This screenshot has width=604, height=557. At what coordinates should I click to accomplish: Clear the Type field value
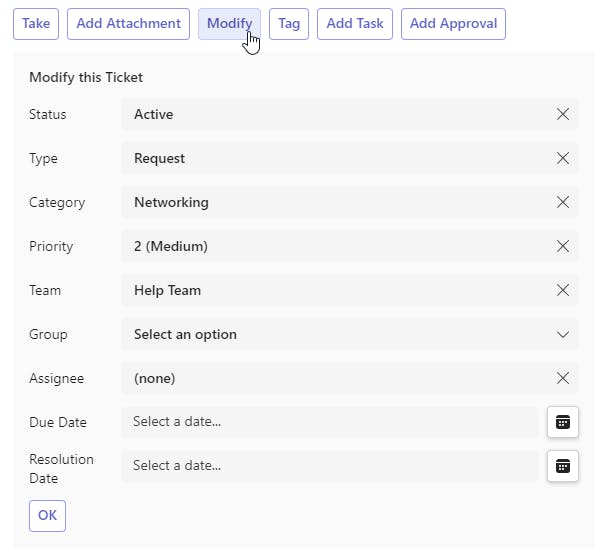click(x=563, y=158)
